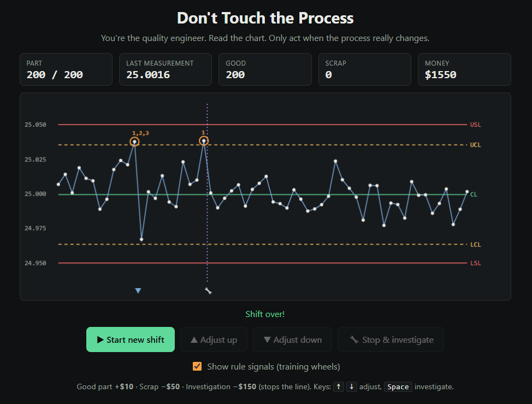The height and width of the screenshot is (404, 532).
Task: Select the circled signal point labeled 1
Action: (204, 141)
